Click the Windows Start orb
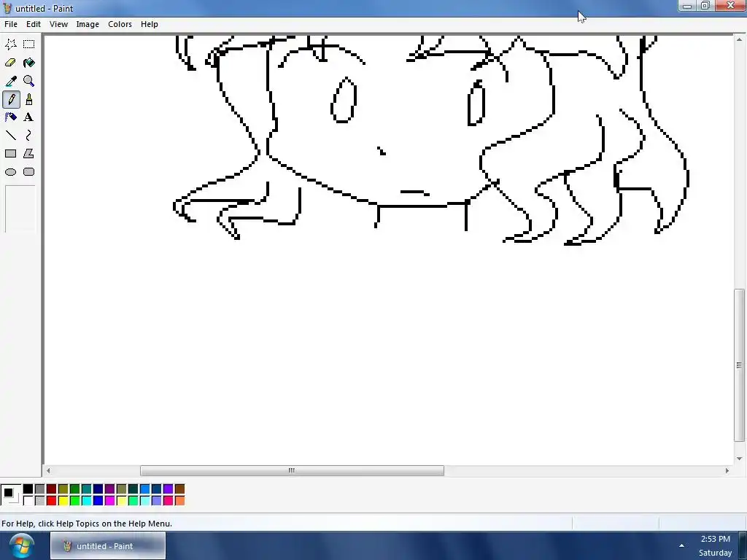 click(21, 545)
